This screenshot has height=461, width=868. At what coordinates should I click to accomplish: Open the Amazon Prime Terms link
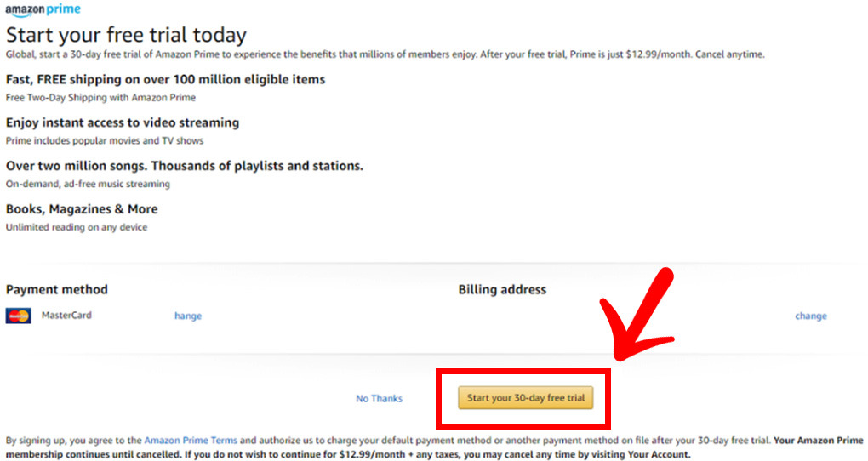coord(191,441)
